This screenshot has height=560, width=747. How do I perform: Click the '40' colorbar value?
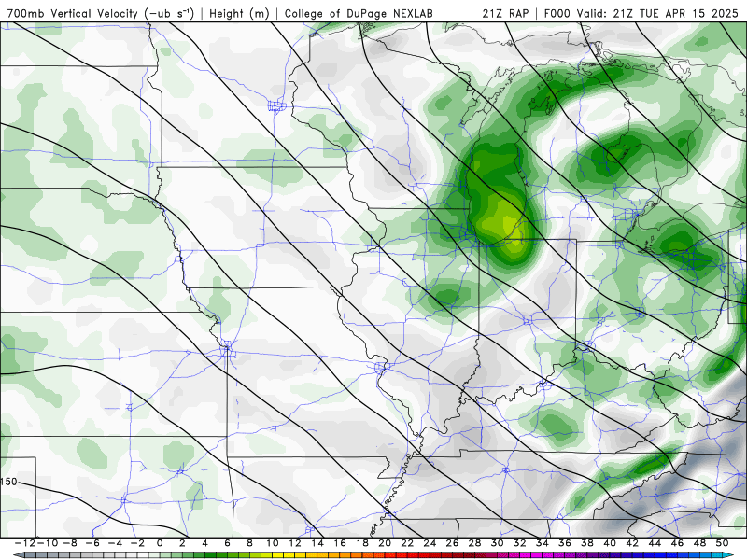pyautogui.click(x=610, y=543)
